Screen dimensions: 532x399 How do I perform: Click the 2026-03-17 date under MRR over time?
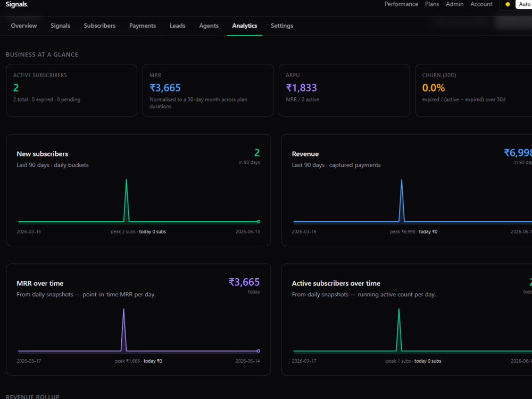(29, 361)
